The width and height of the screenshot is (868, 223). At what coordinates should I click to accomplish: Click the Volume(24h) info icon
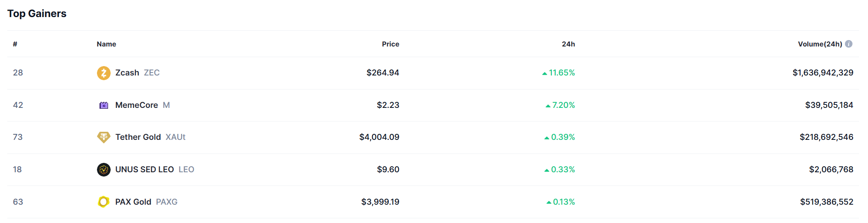point(849,44)
